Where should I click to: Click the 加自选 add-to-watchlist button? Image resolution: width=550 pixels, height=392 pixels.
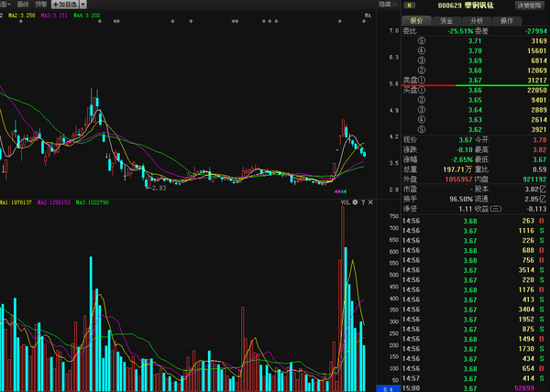(65, 5)
